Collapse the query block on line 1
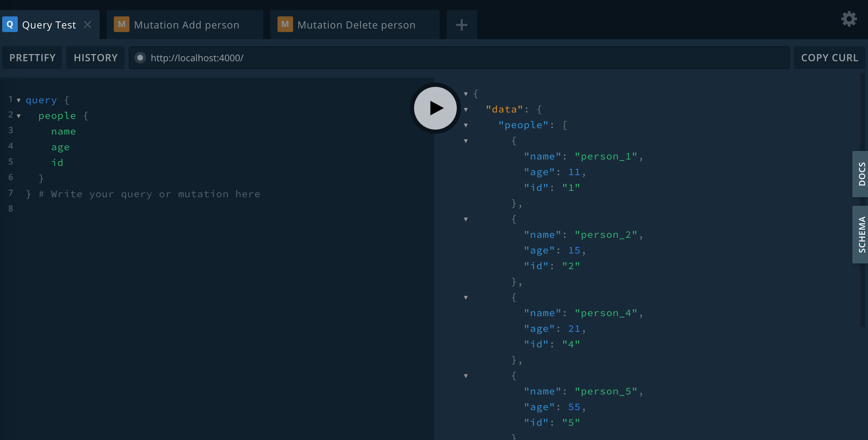 pyautogui.click(x=18, y=100)
